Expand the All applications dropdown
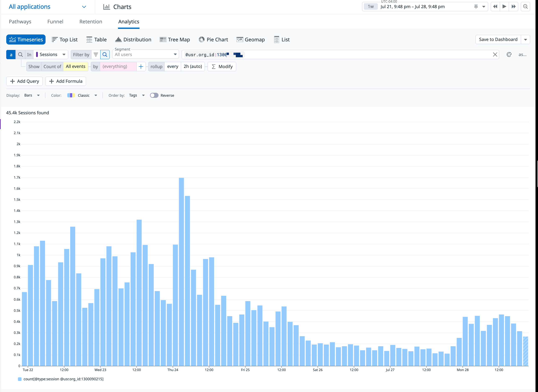Viewport: 538px width, 392px height. coord(47,7)
